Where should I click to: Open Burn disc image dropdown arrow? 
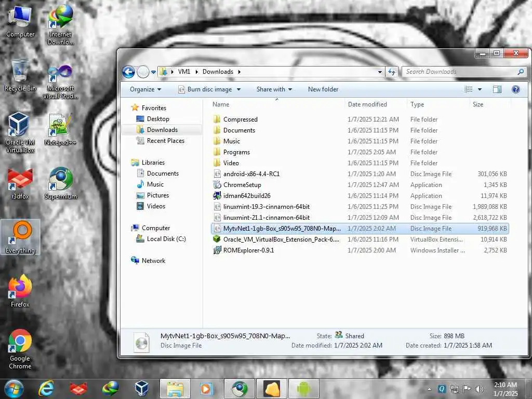238,89
